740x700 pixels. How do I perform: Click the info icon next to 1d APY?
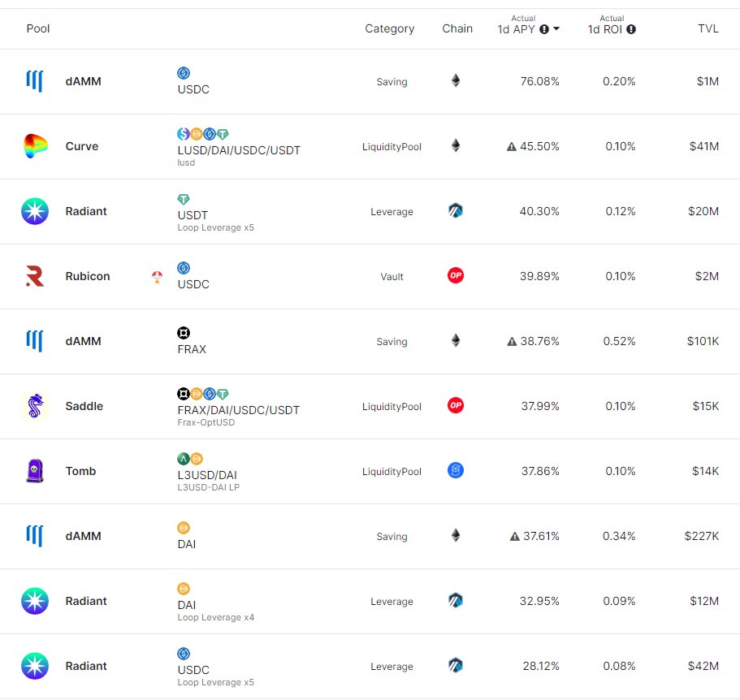[x=544, y=29]
